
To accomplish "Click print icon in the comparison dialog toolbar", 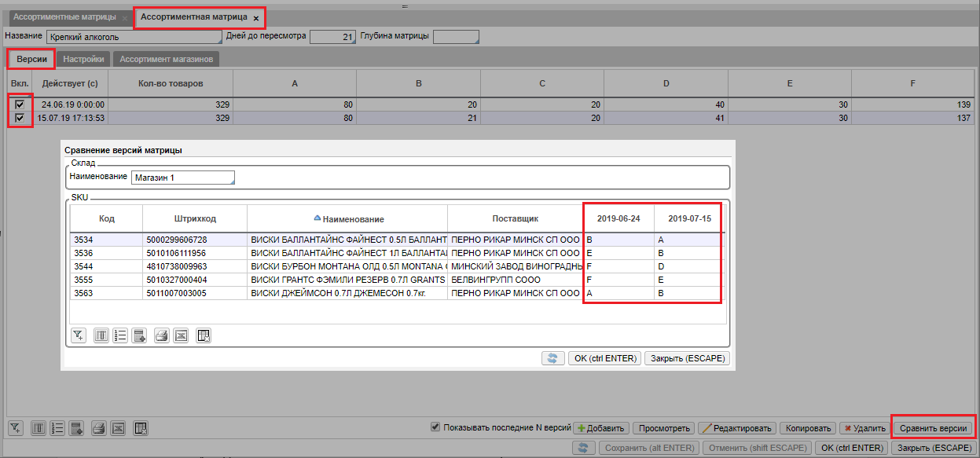I will 161,336.
